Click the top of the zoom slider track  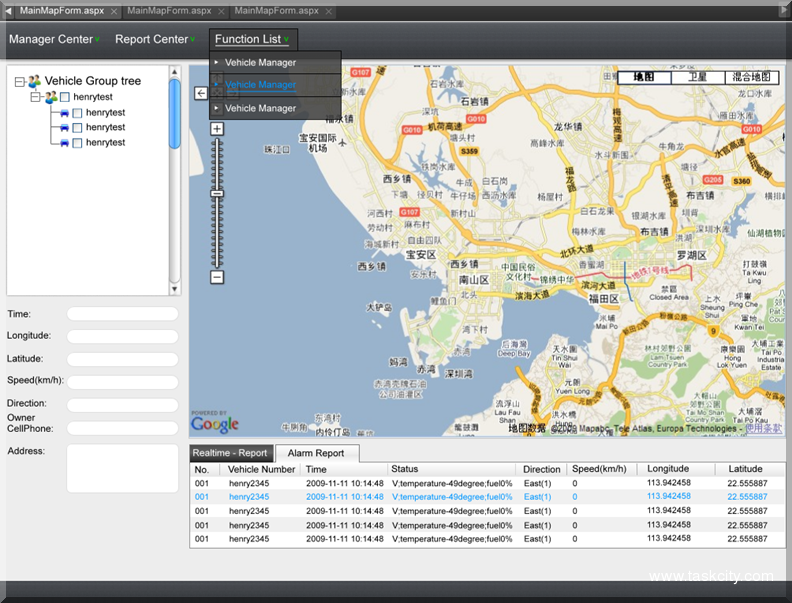(x=217, y=142)
